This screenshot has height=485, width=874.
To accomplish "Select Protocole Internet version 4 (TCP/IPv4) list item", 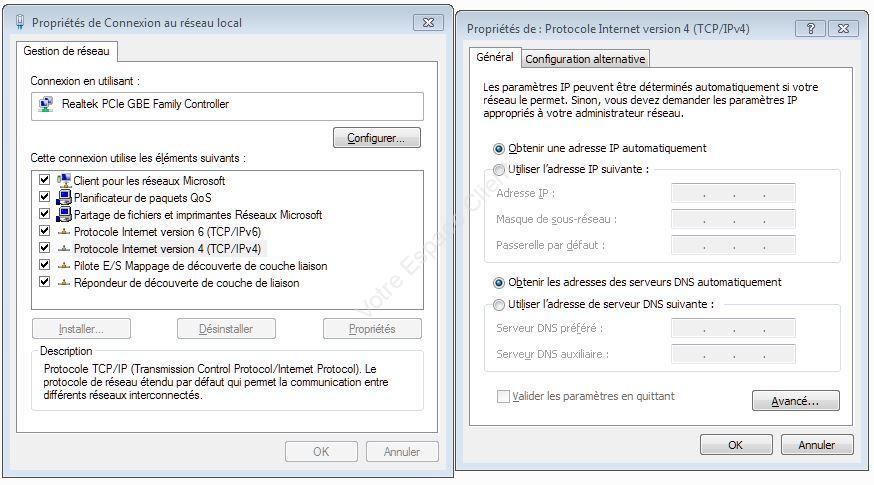I will click(167, 249).
